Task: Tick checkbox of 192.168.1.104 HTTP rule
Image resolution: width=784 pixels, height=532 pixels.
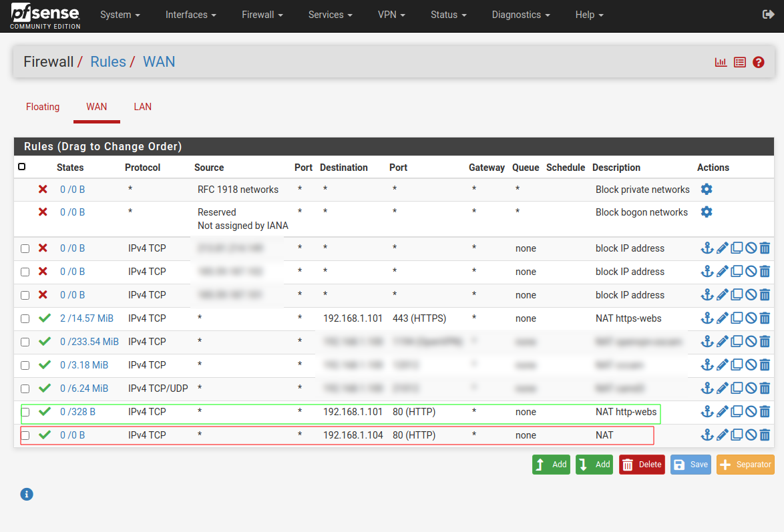Action: (x=25, y=436)
